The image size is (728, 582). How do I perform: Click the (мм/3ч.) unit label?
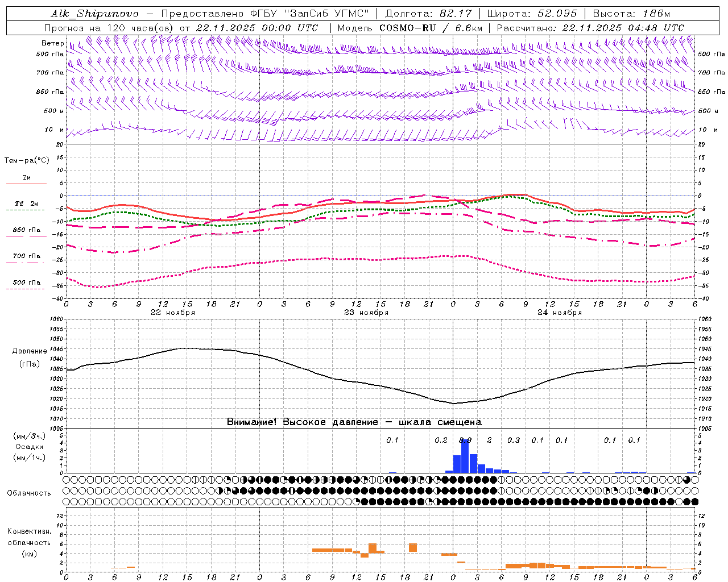point(30,436)
